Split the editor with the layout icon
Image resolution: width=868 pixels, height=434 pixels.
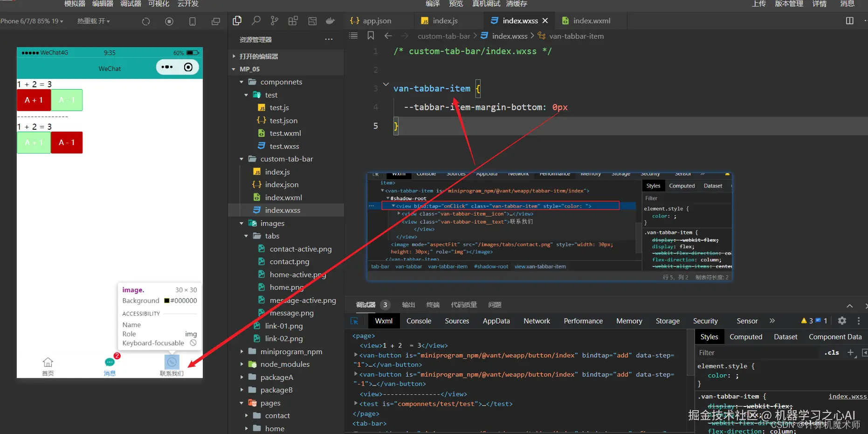click(850, 21)
